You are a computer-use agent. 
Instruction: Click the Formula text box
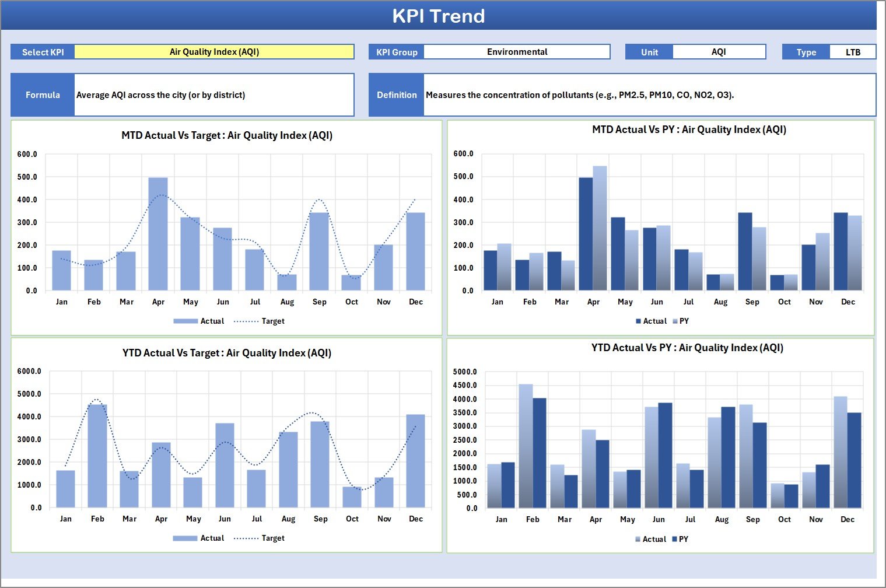pos(213,94)
